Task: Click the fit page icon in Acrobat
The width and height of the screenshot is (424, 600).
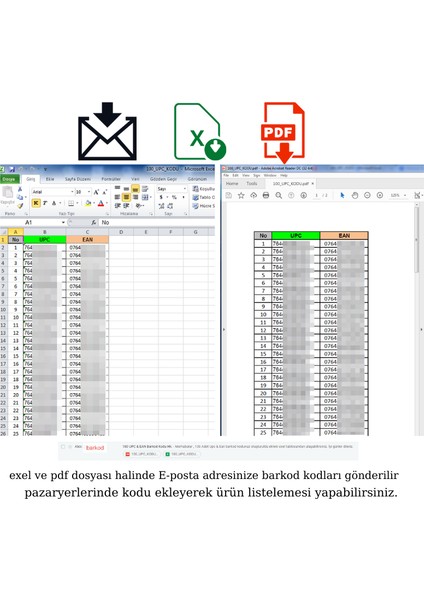Action: [417, 196]
